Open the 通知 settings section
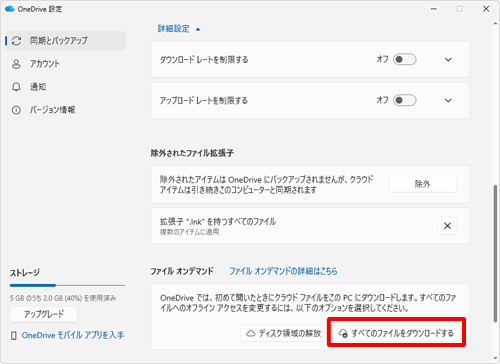The image size is (500, 364). (x=38, y=87)
